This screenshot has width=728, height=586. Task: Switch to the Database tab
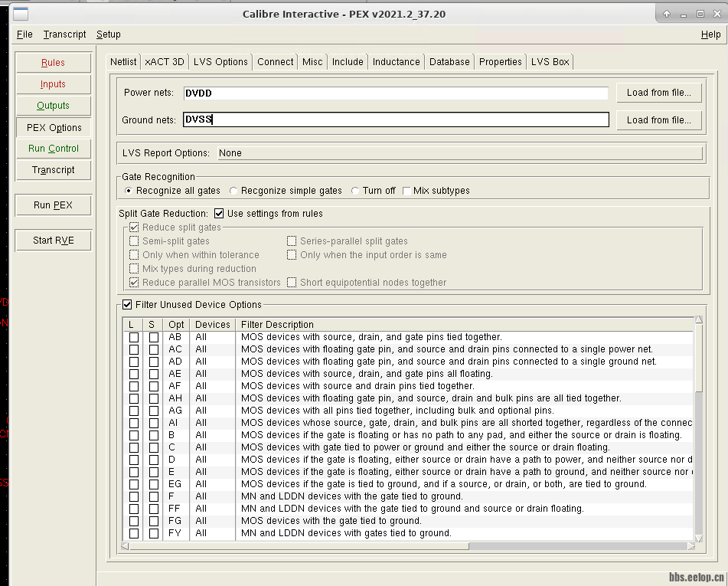(x=449, y=62)
